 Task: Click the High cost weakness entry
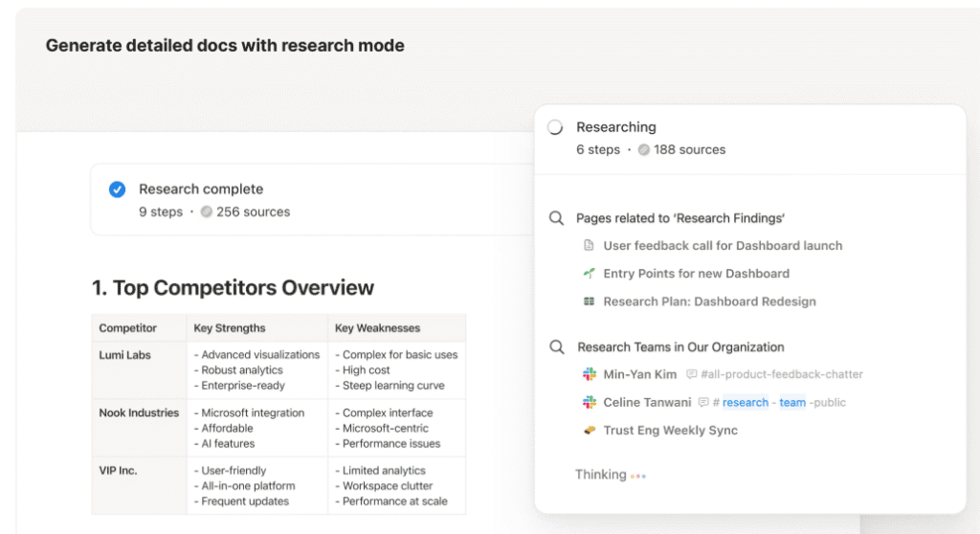(363, 370)
